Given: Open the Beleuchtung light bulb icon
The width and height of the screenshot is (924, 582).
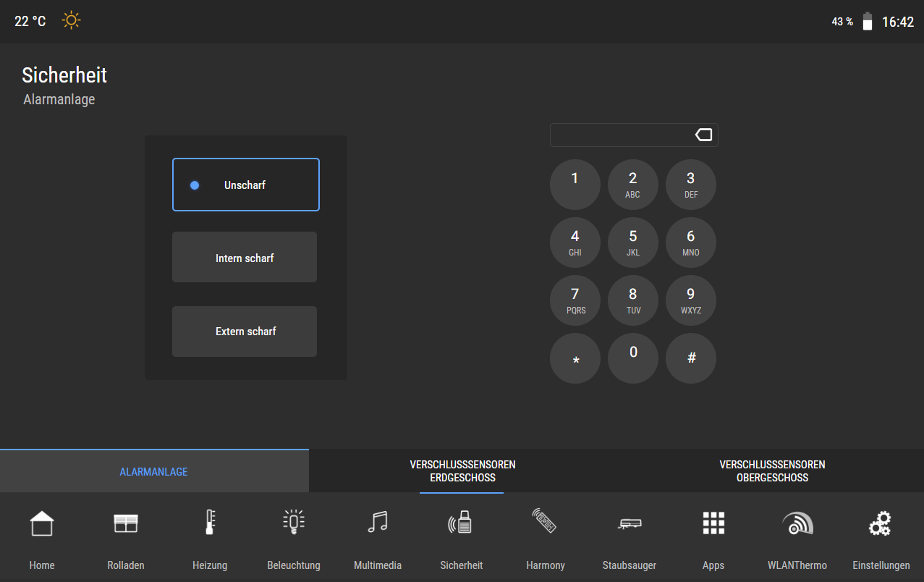Looking at the screenshot, I should [294, 522].
